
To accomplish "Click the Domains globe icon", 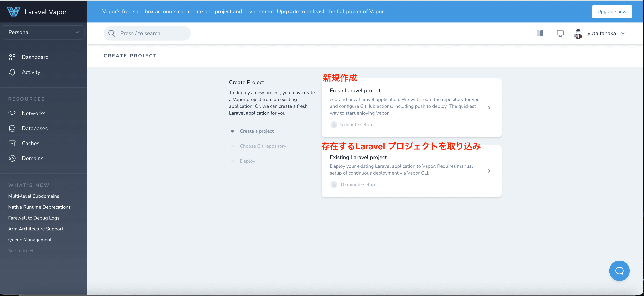I will coord(12,158).
